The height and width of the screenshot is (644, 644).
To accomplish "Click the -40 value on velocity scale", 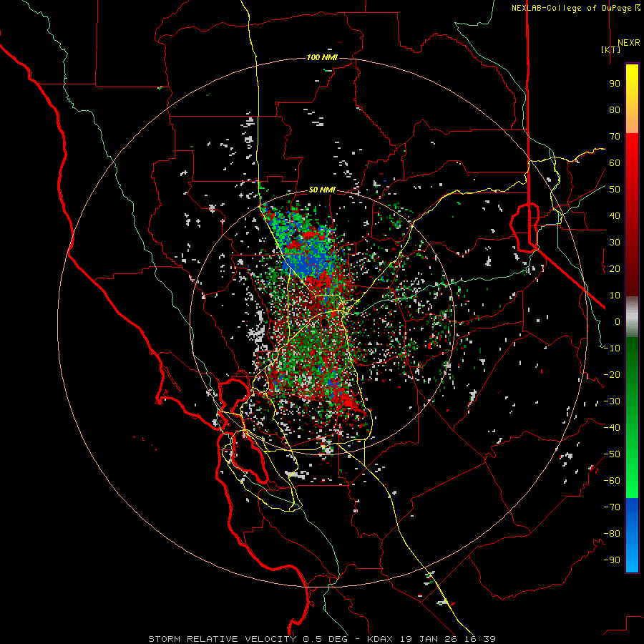I will click(x=612, y=428).
